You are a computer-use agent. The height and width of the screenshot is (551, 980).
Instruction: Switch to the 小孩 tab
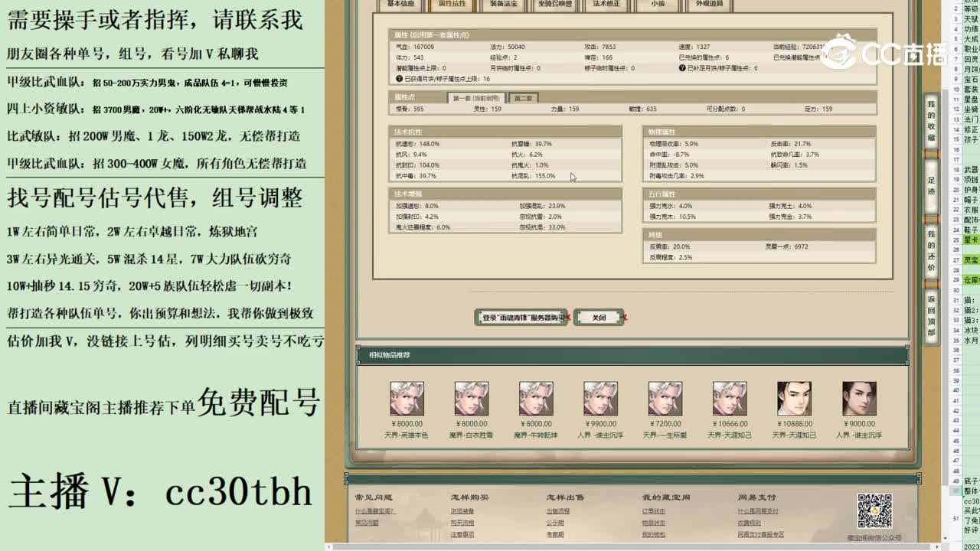(x=658, y=5)
